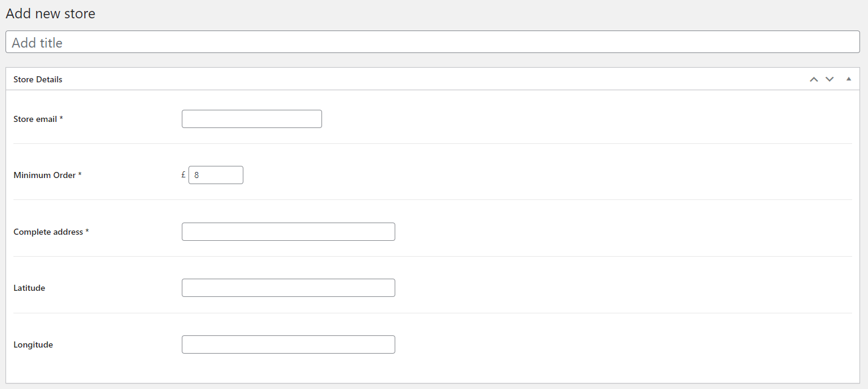The image size is (868, 389).
Task: Click the Store email label
Action: coord(35,119)
